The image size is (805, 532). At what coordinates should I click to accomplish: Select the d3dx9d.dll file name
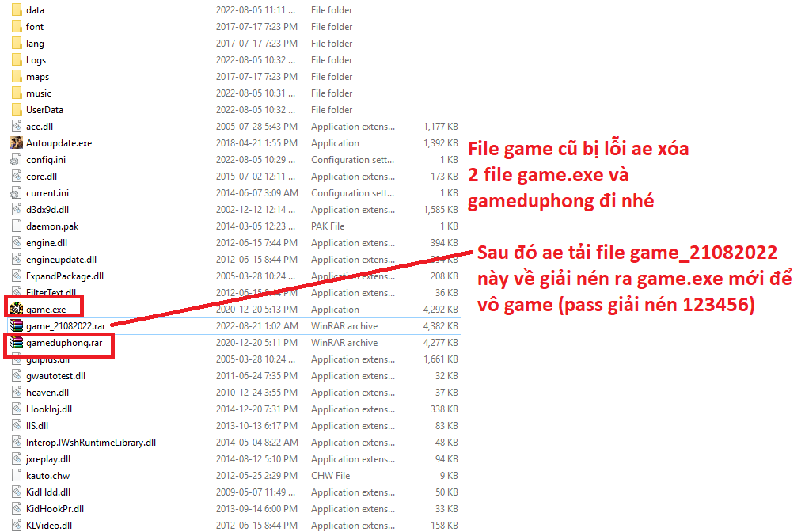(49, 210)
